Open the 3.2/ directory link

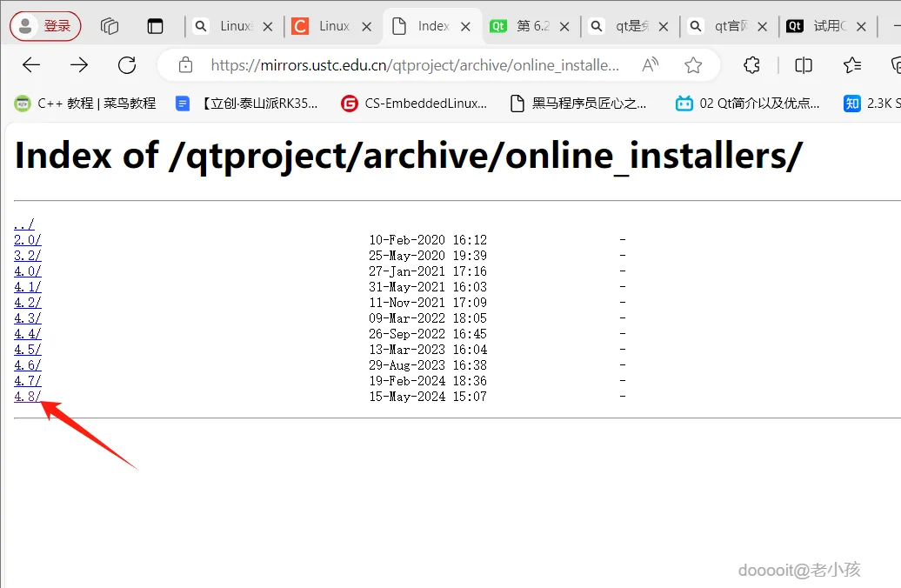(28, 255)
